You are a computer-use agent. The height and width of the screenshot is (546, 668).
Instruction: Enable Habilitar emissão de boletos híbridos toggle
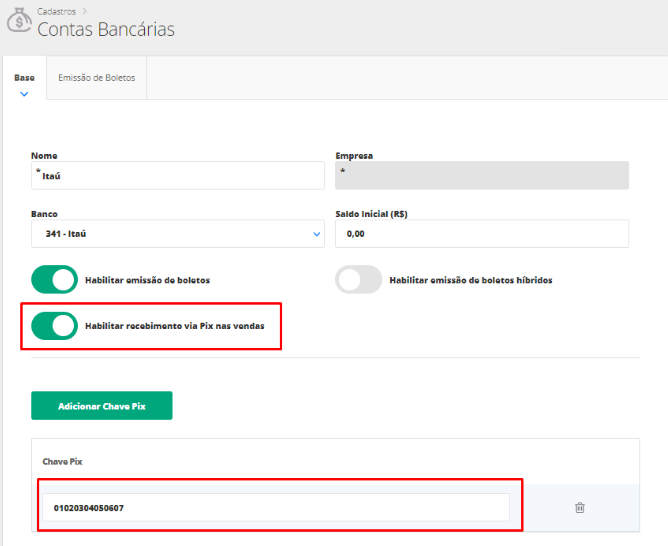click(358, 280)
